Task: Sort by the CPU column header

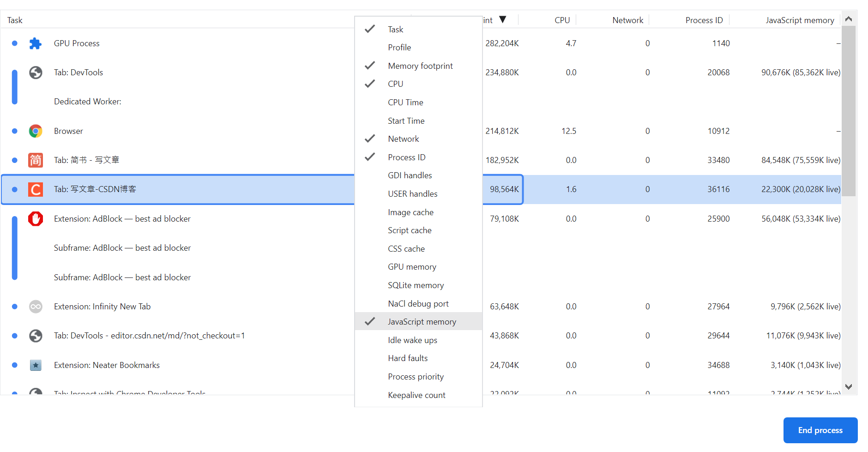Action: [562, 20]
